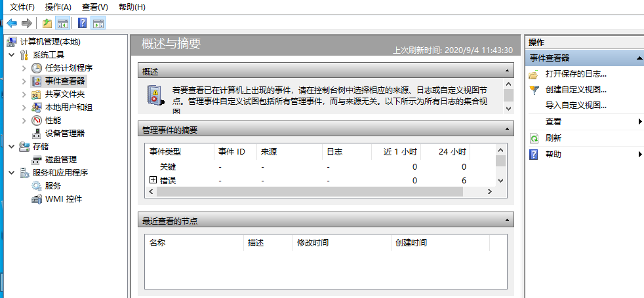Collapse the 服务和应用程序 node
The width and height of the screenshot is (644, 298).
(x=12, y=173)
